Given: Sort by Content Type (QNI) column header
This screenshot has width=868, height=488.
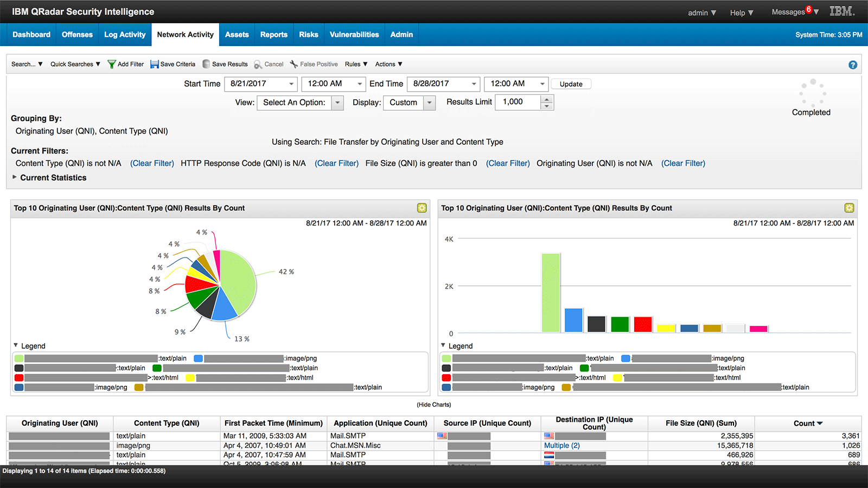Looking at the screenshot, I should 167,423.
